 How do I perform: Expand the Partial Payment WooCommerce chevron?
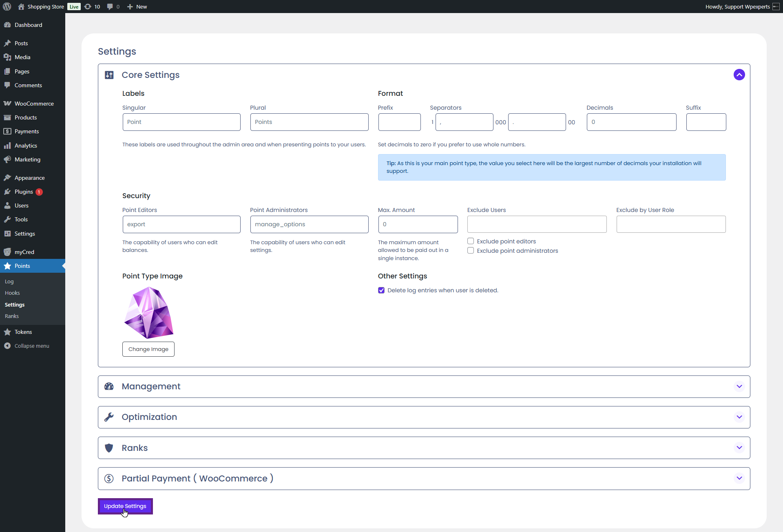739,478
